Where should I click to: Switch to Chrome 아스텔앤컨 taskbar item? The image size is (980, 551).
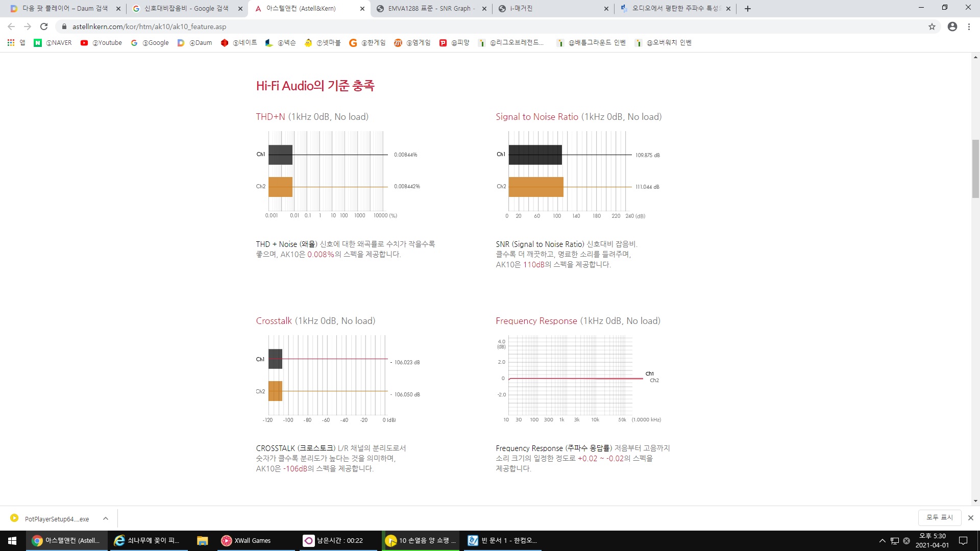tap(66, 540)
